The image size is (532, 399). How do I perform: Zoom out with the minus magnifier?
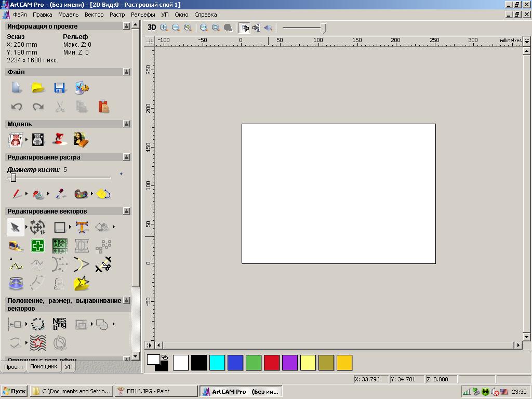(176, 28)
